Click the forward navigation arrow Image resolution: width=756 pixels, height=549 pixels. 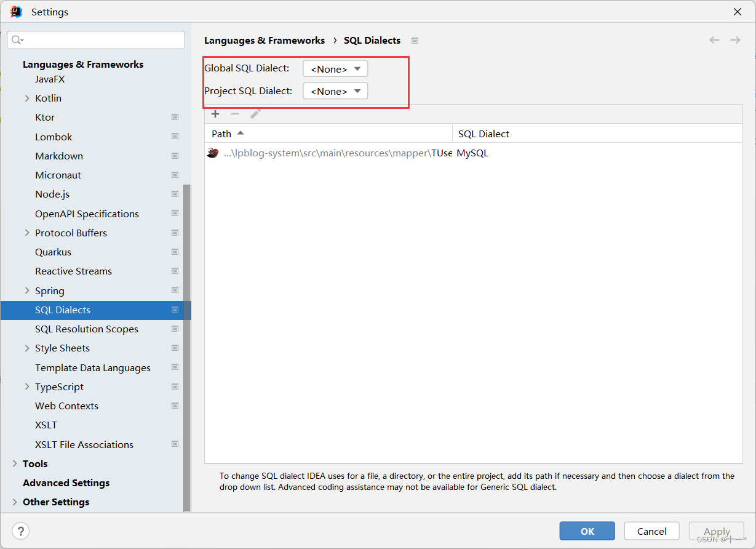point(735,40)
